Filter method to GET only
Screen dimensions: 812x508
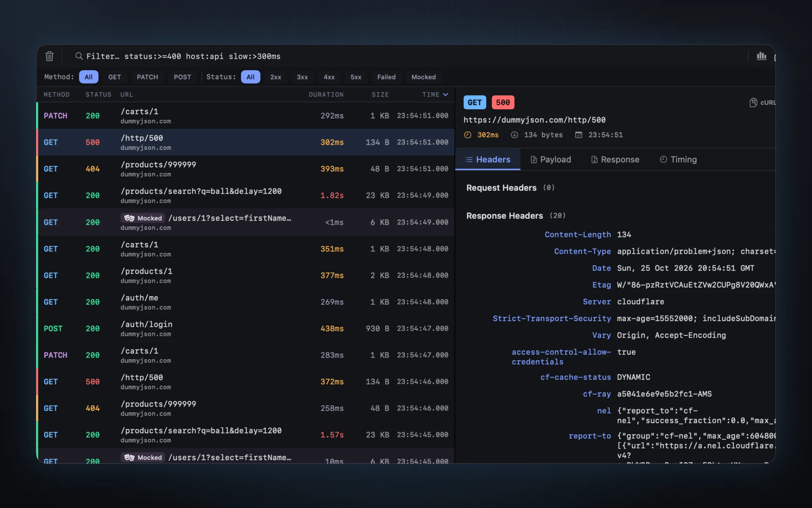pos(114,77)
